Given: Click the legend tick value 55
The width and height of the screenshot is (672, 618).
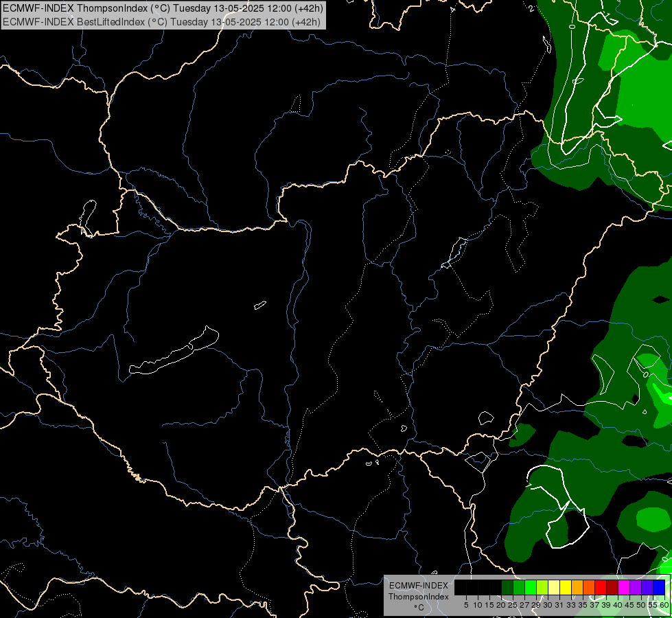Looking at the screenshot, I should pyautogui.click(x=653, y=605).
